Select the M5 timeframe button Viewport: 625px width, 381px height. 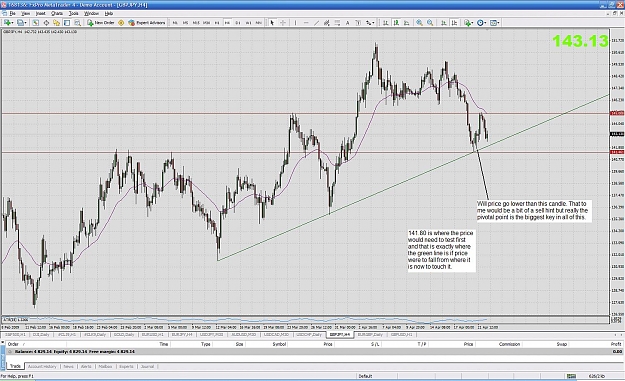tap(185, 23)
